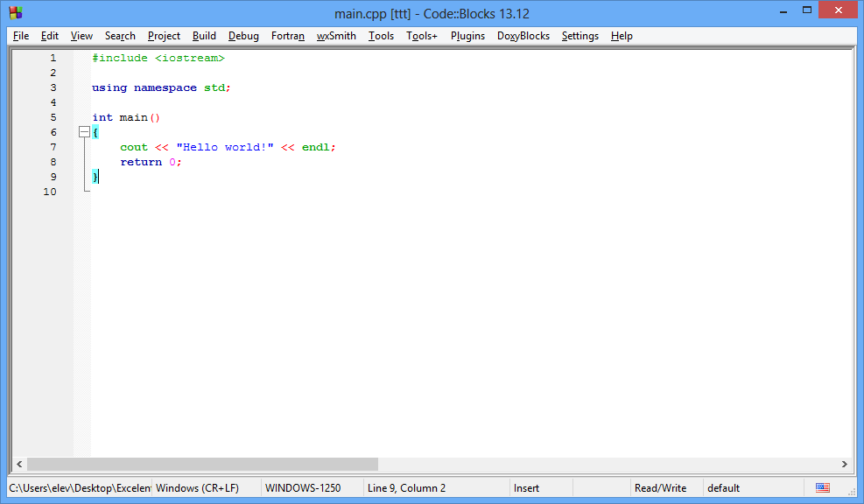This screenshot has height=504, width=864.
Task: Click the Read/Write status indicator
Action: (x=660, y=488)
